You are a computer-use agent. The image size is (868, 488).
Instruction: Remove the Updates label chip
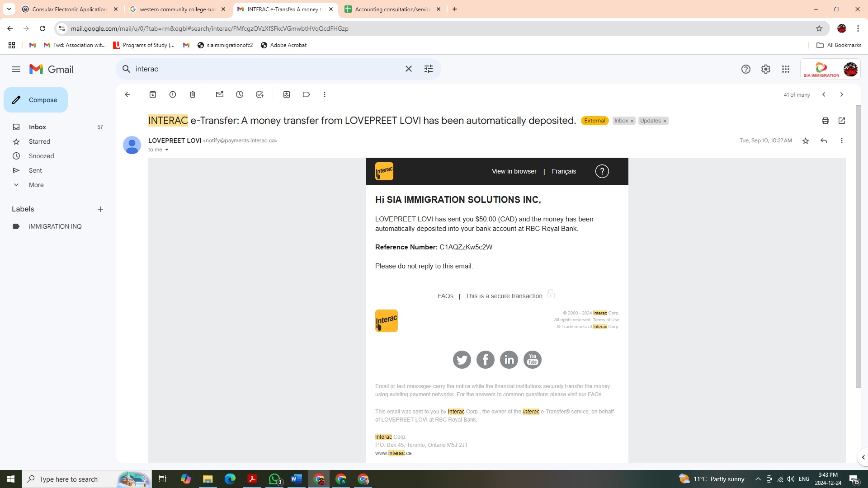tap(665, 121)
